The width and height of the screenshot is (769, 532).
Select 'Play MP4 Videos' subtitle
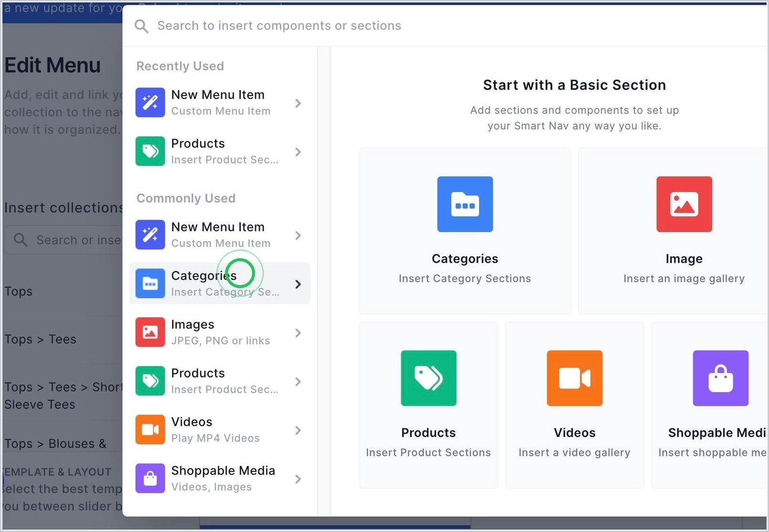point(215,438)
